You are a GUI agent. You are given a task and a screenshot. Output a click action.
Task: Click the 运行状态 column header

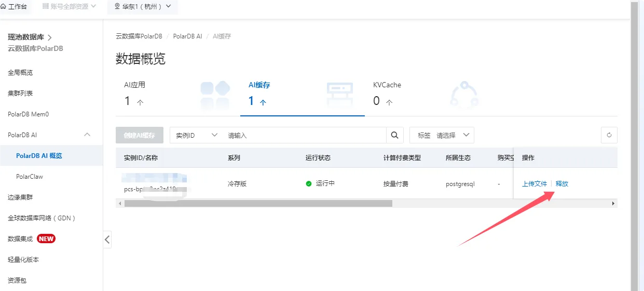(318, 157)
